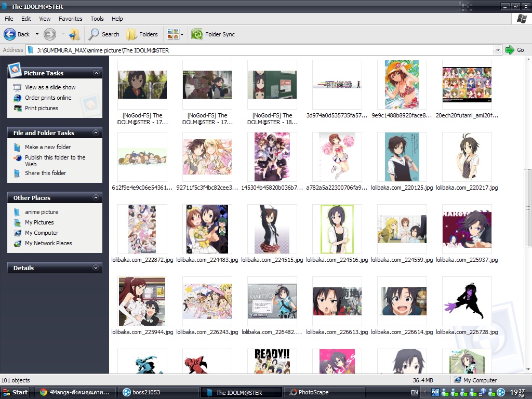Viewport: 532px width, 399px height.
Task: Collapse the File and Folder Tasks panel
Action: [x=96, y=132]
